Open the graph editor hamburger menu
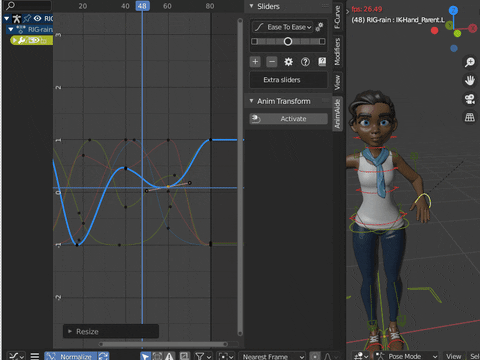The width and height of the screenshot is (480, 360). 35,356
